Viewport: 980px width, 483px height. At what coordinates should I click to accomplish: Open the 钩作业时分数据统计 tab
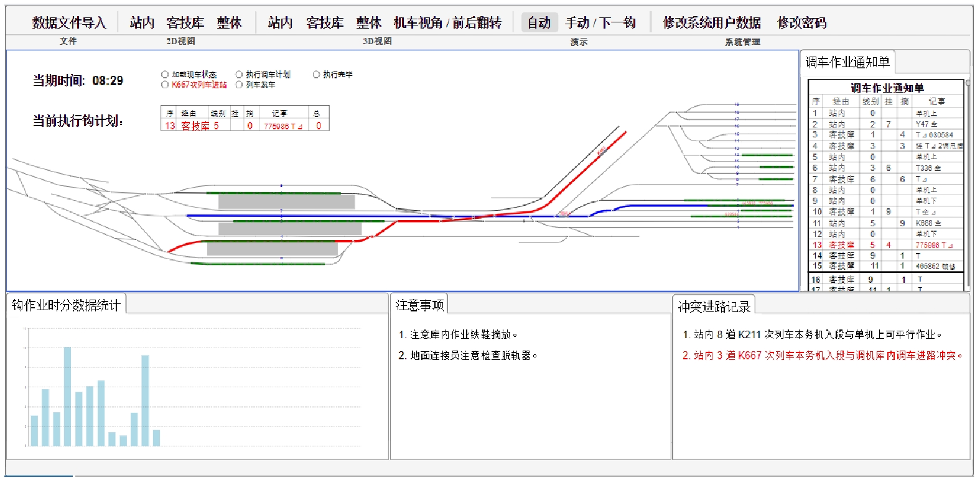pyautogui.click(x=66, y=305)
